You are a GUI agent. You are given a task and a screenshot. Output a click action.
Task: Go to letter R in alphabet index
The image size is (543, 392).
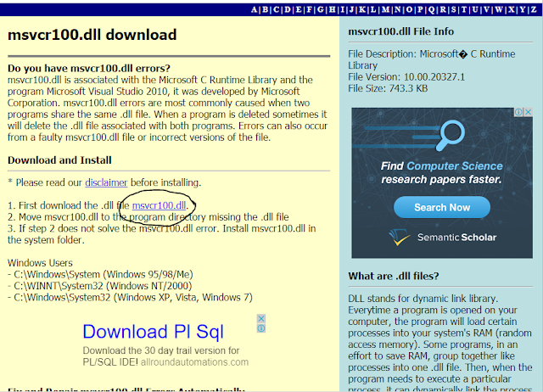[x=443, y=9]
